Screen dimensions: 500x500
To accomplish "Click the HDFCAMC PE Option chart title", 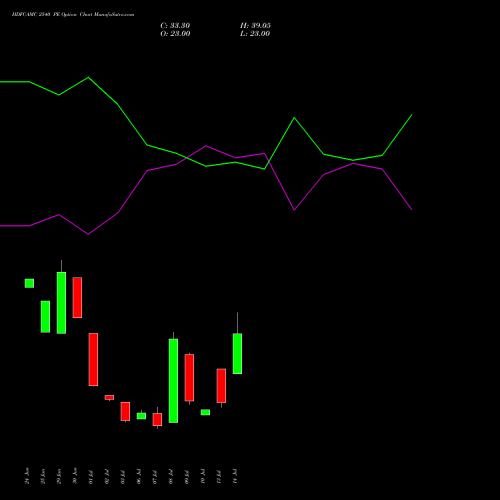I will coord(73,15).
